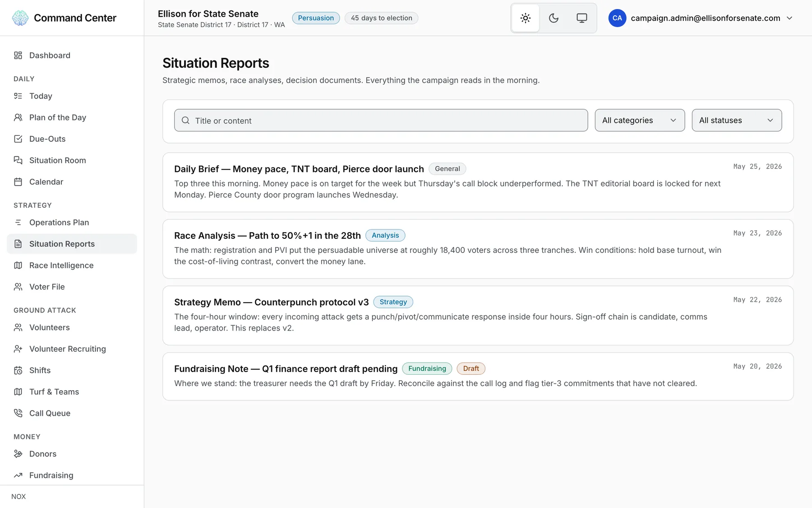This screenshot has width=812, height=508.
Task: Expand account menu chevron beside email
Action: (x=789, y=18)
